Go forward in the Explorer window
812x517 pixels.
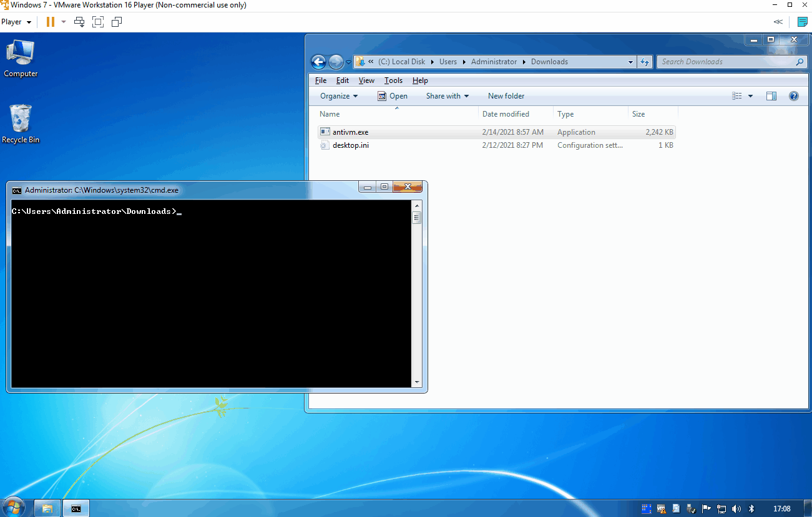(336, 62)
